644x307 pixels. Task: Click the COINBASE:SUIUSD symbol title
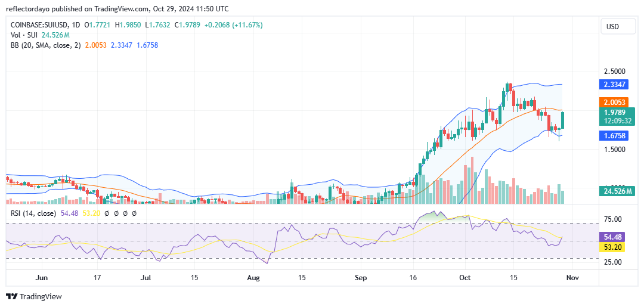tap(39, 25)
